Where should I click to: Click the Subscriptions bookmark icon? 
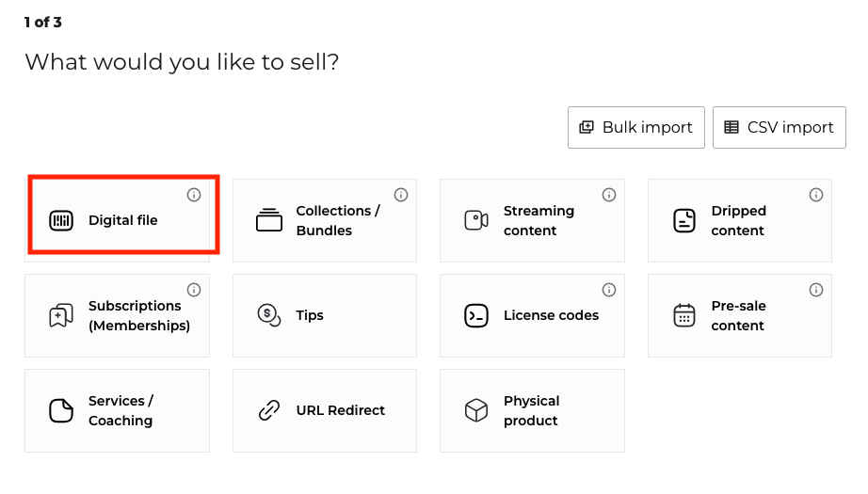pos(61,316)
